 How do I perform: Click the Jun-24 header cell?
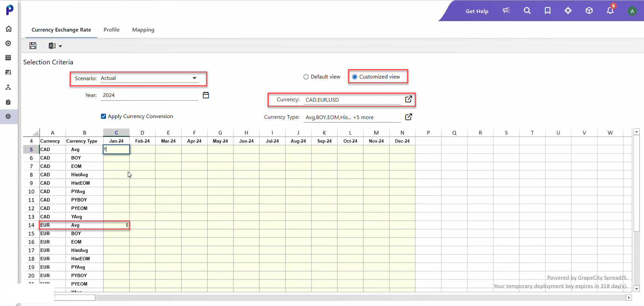(x=246, y=141)
